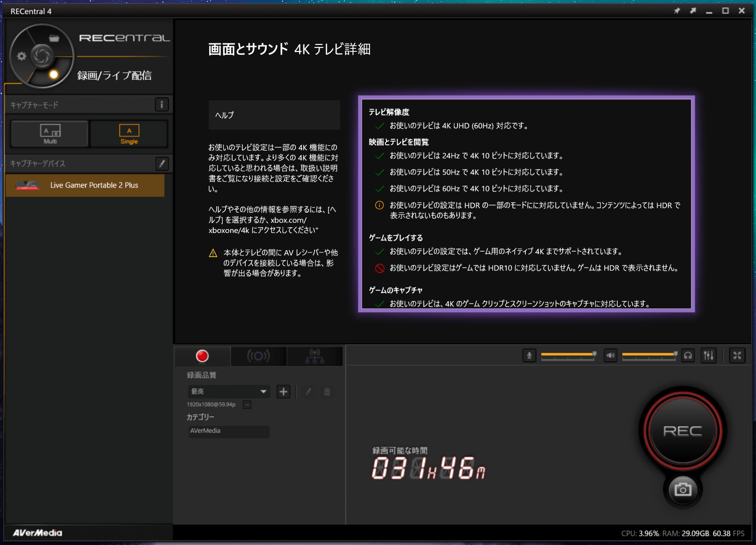Expand the 最高 recording quality dropdown
Image resolution: width=756 pixels, height=545 pixels.
pos(229,392)
